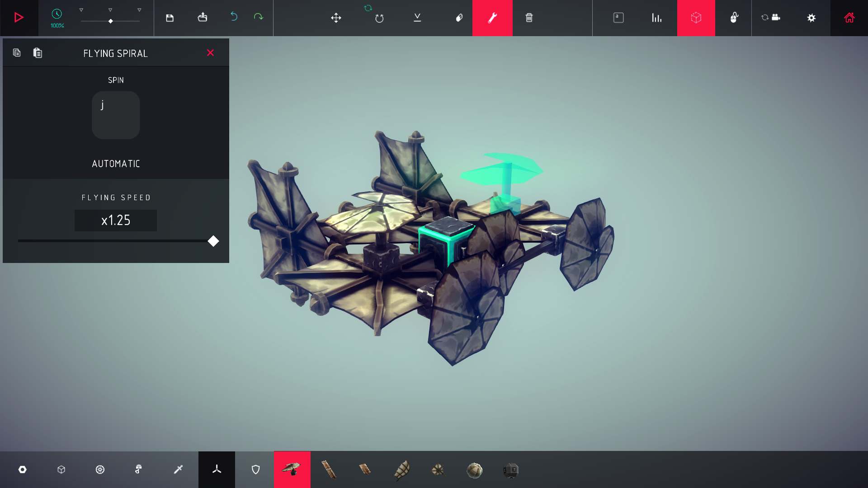Close the Flying Spiral panel
Image resolution: width=868 pixels, height=488 pixels.
210,53
